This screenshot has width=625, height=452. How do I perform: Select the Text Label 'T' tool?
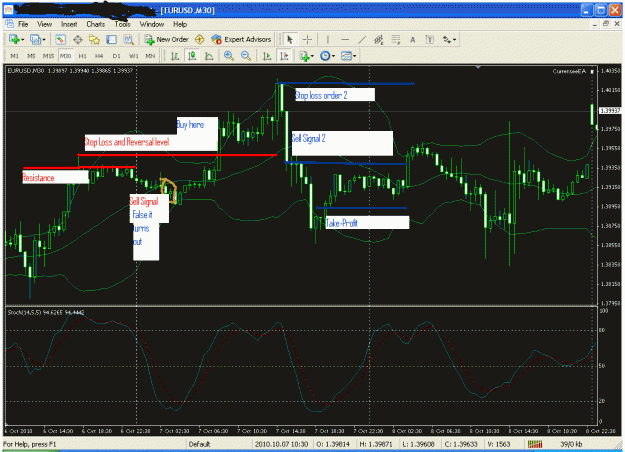[x=430, y=39]
